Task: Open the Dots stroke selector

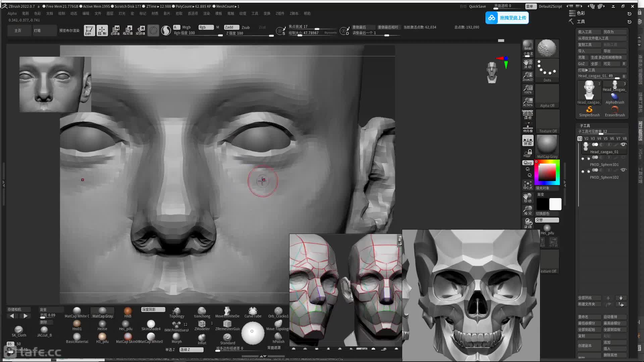Action: pyautogui.click(x=547, y=70)
